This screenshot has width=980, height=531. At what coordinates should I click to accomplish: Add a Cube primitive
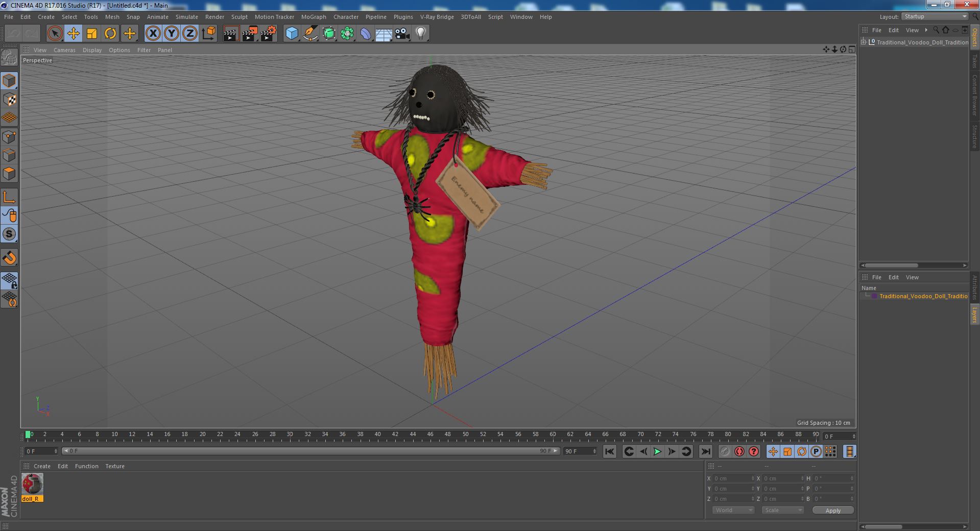[x=292, y=34]
